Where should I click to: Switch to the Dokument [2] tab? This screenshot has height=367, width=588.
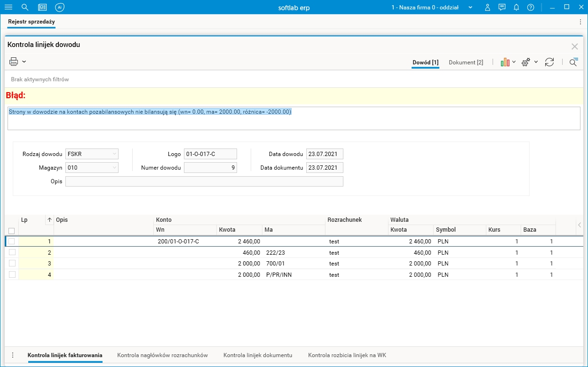466,62
